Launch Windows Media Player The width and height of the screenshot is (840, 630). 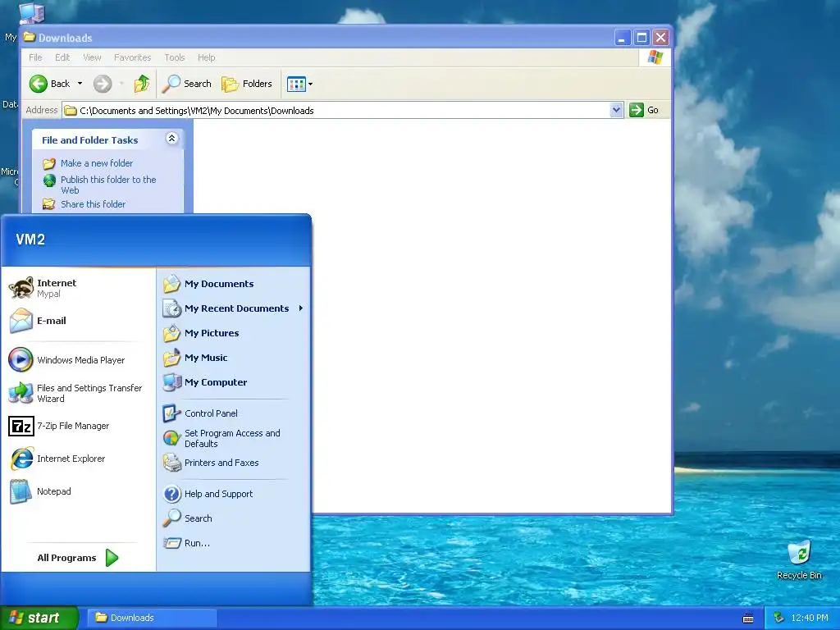(79, 360)
